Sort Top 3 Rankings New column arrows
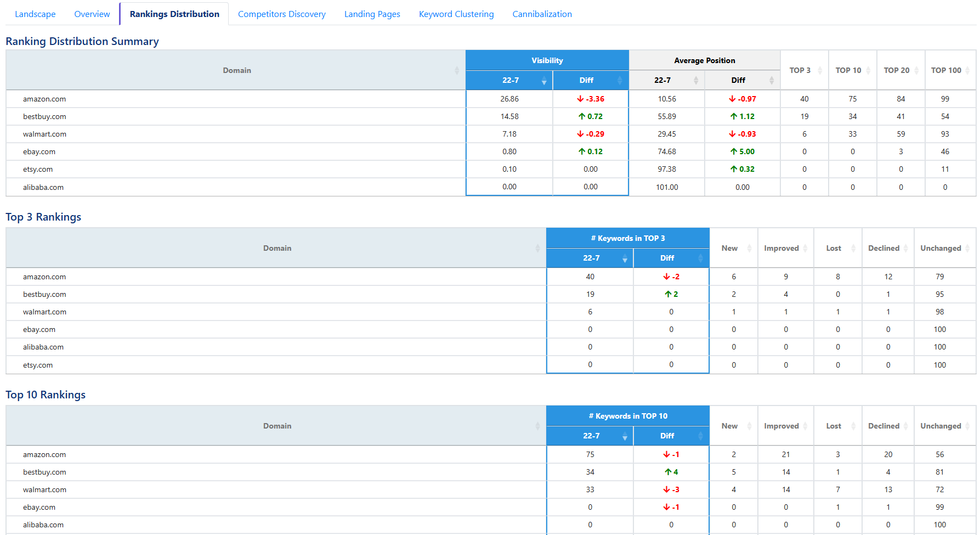The width and height of the screenshot is (980, 535). pyautogui.click(x=749, y=248)
